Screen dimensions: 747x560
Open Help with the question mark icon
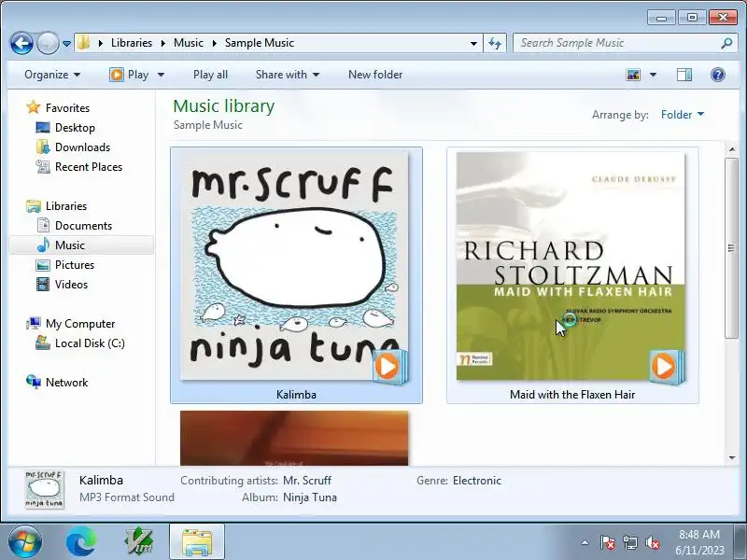tap(717, 75)
